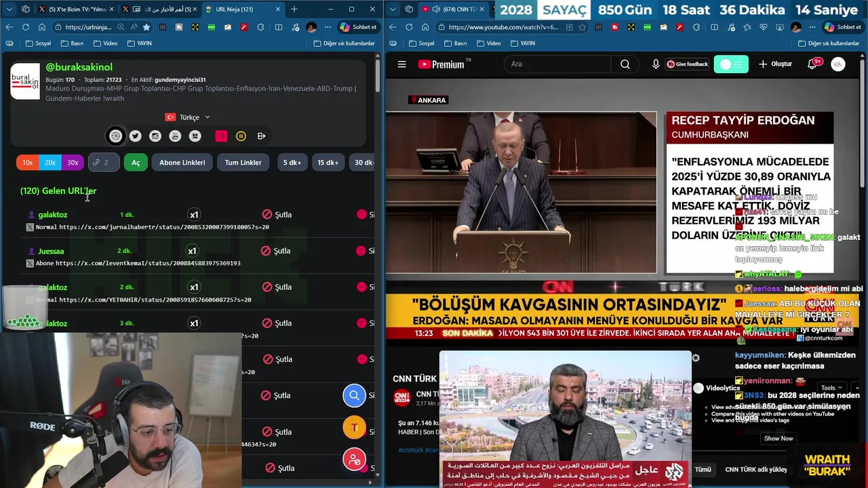
Task: Click the YouTube search magnifier button
Action: coord(625,64)
